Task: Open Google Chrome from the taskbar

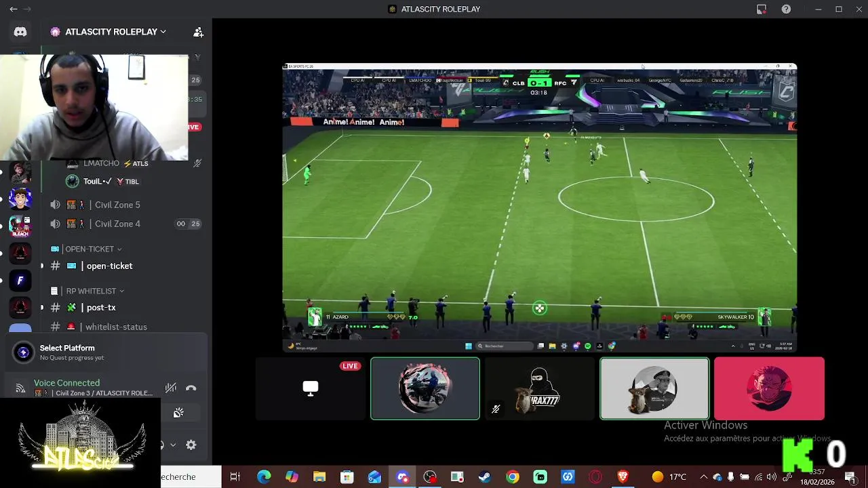Action: 513,477
